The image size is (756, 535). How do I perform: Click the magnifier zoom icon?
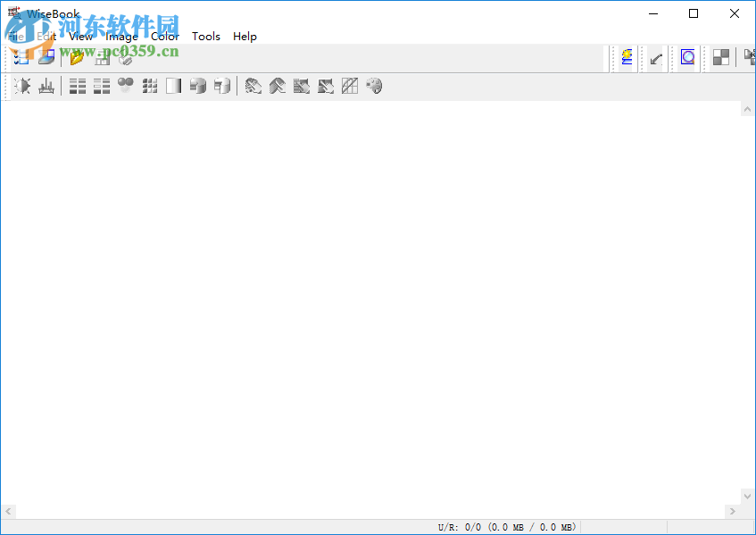click(x=686, y=56)
